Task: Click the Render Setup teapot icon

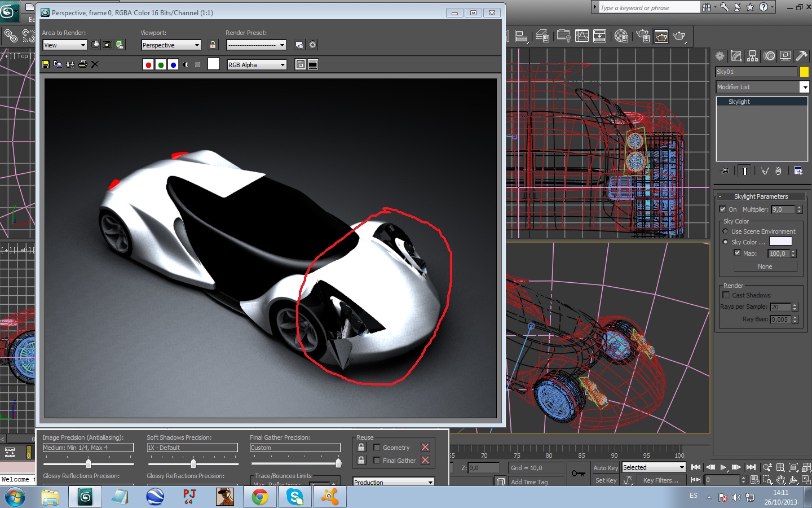Action: pos(643,37)
